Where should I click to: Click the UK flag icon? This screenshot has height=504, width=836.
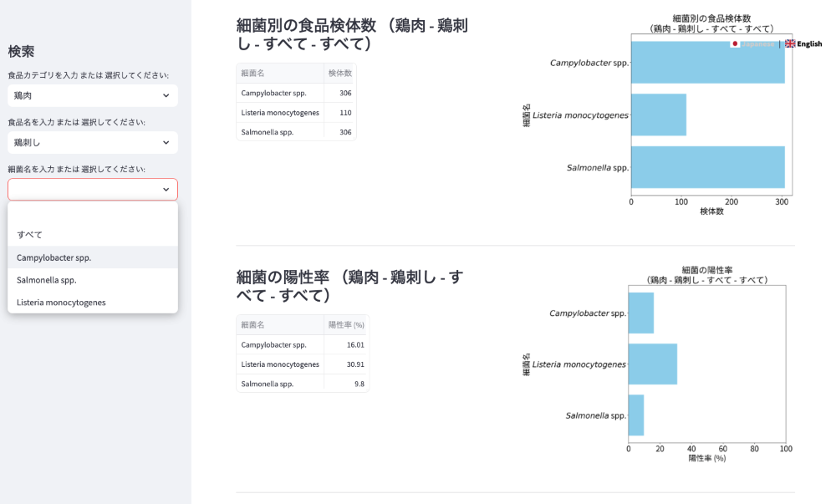pyautogui.click(x=790, y=43)
